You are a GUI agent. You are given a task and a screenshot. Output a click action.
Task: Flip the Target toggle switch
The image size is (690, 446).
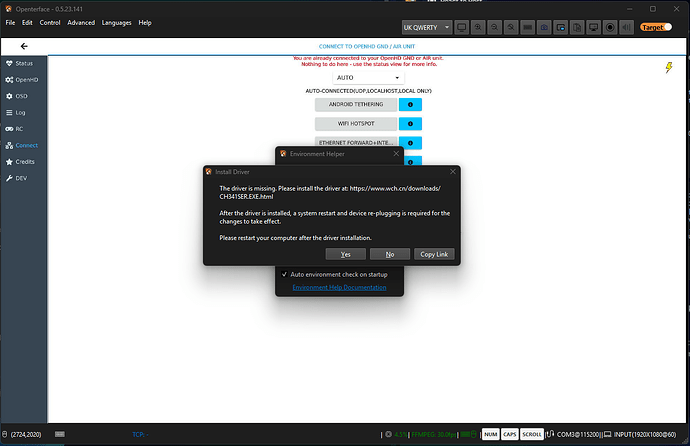pos(656,27)
